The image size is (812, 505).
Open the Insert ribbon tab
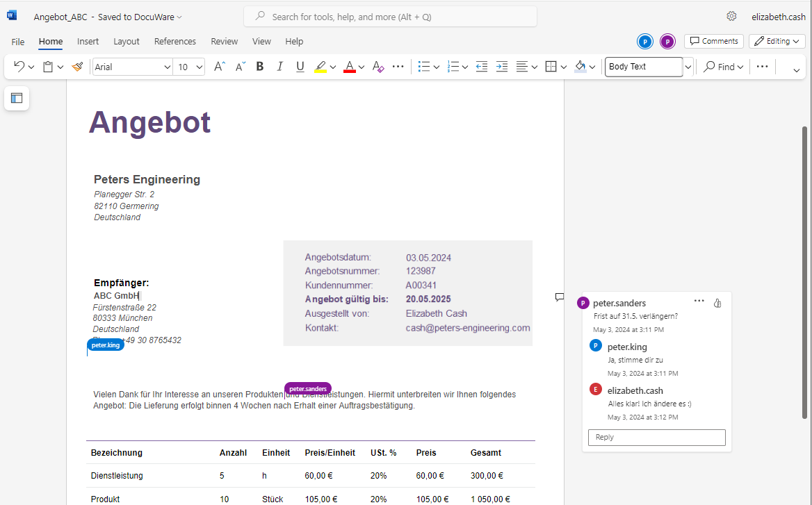[88, 42]
